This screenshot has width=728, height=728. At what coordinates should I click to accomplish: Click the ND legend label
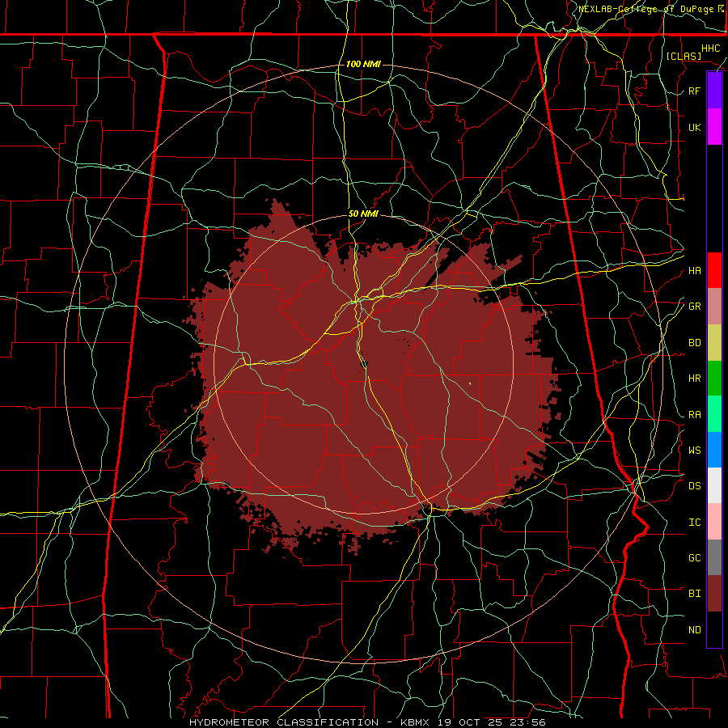coord(694,630)
